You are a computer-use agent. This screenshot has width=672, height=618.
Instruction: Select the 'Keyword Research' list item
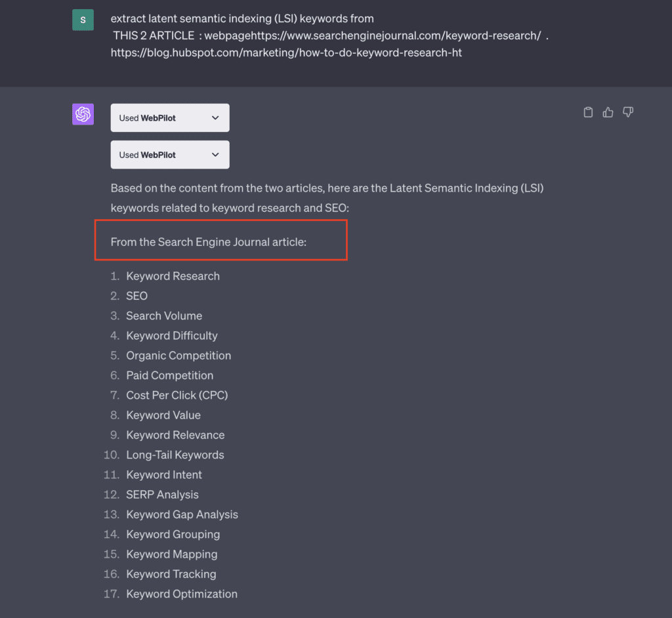[173, 276]
